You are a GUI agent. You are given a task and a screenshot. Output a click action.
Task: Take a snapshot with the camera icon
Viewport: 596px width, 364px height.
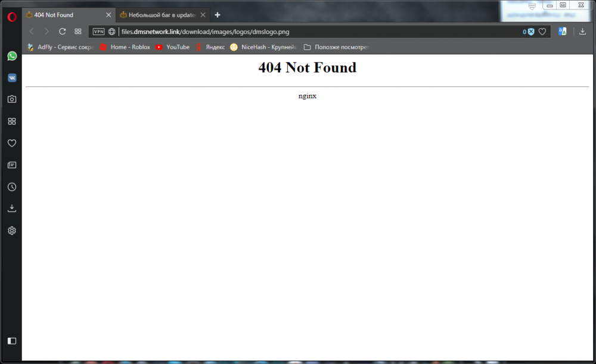[11, 99]
